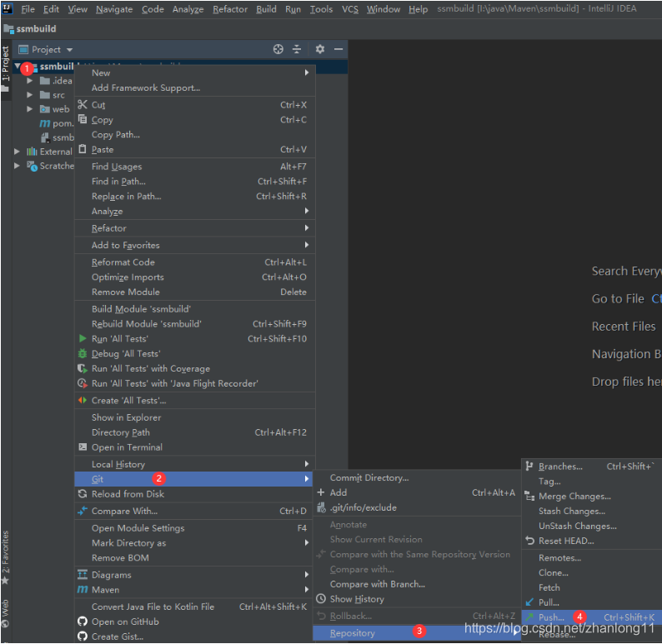662x644 pixels.
Task: Click the Compare With arrows icon
Action: click(83, 511)
